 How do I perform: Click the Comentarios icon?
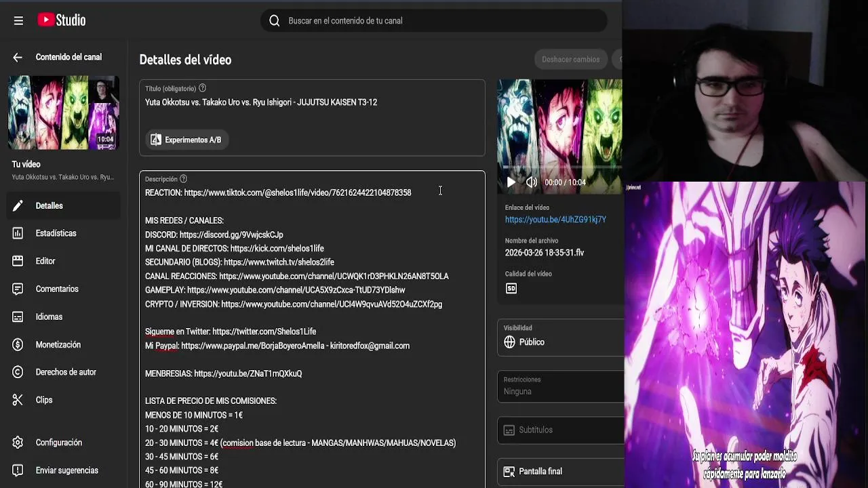(x=18, y=289)
